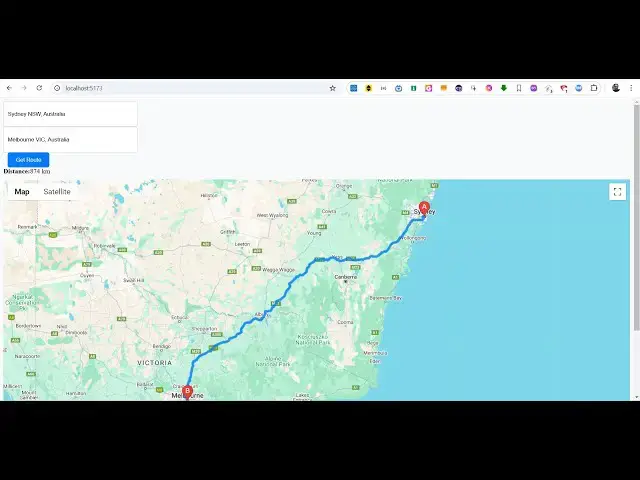The height and width of the screenshot is (480, 640).
Task: Click the VICTORIA state label on map
Action: pyautogui.click(x=155, y=362)
